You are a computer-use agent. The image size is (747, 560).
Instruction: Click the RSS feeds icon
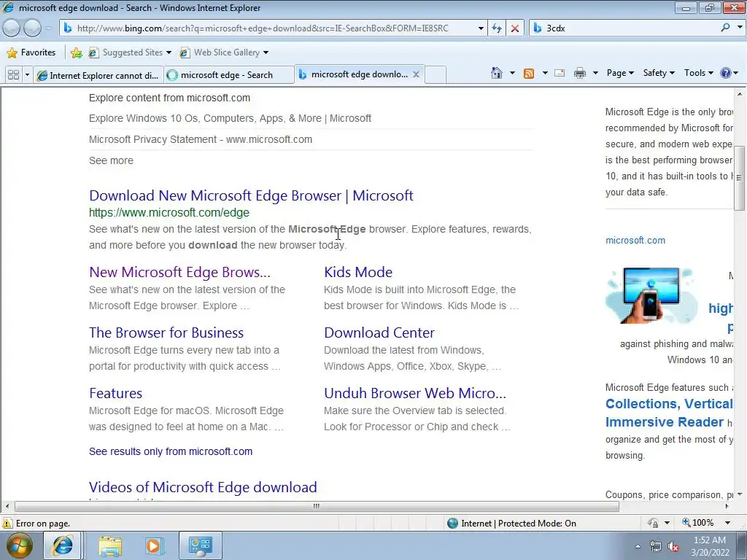[529, 74]
